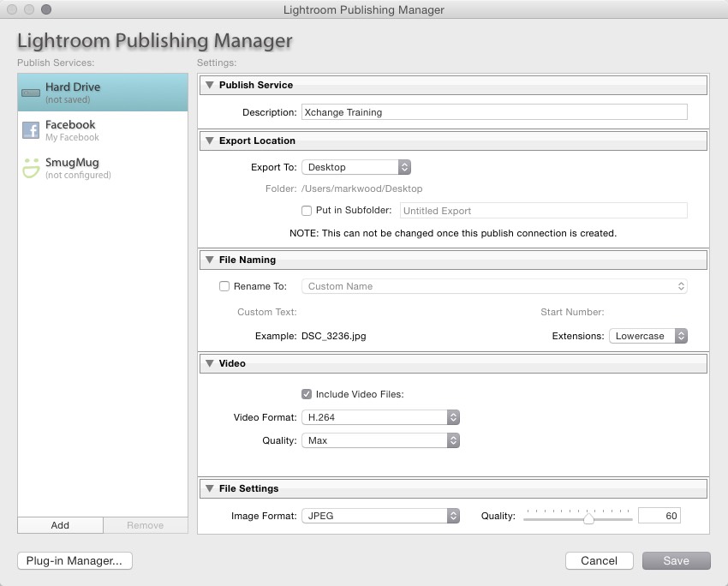The width and height of the screenshot is (728, 586).
Task: Click the "Settings:" label
Action: tap(217, 63)
